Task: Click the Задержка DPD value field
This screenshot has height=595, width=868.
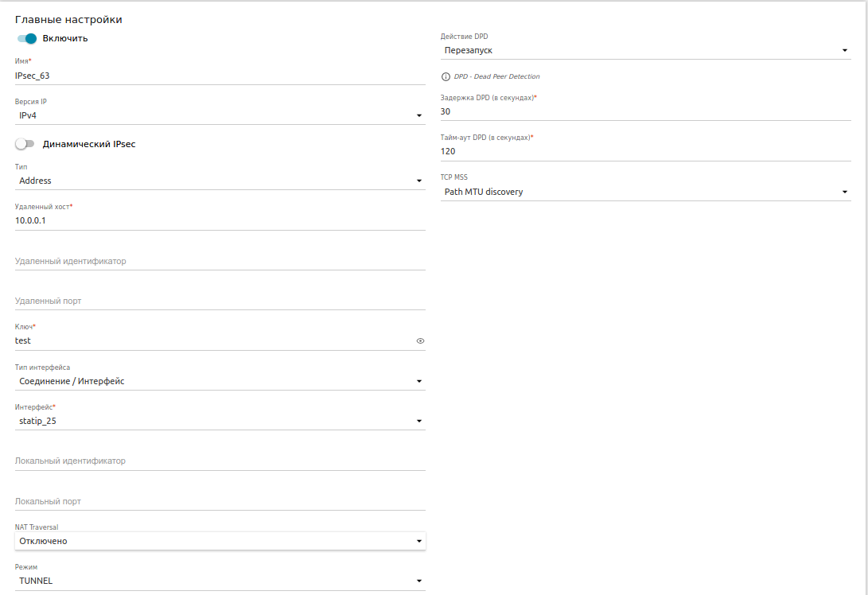Action: click(645, 111)
